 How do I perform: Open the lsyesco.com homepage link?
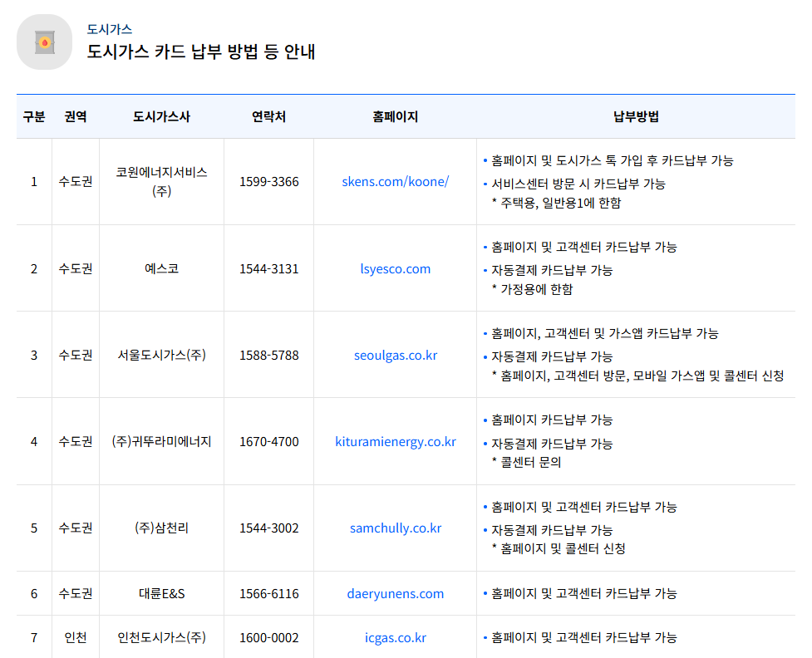395,268
